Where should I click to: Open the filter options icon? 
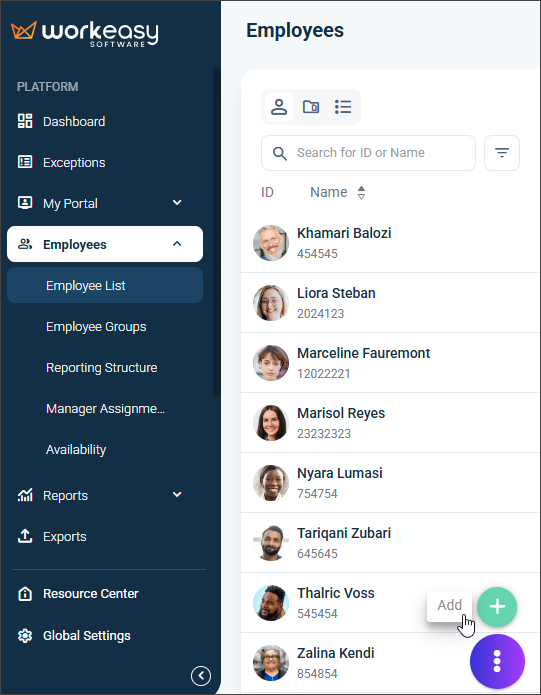pos(502,153)
